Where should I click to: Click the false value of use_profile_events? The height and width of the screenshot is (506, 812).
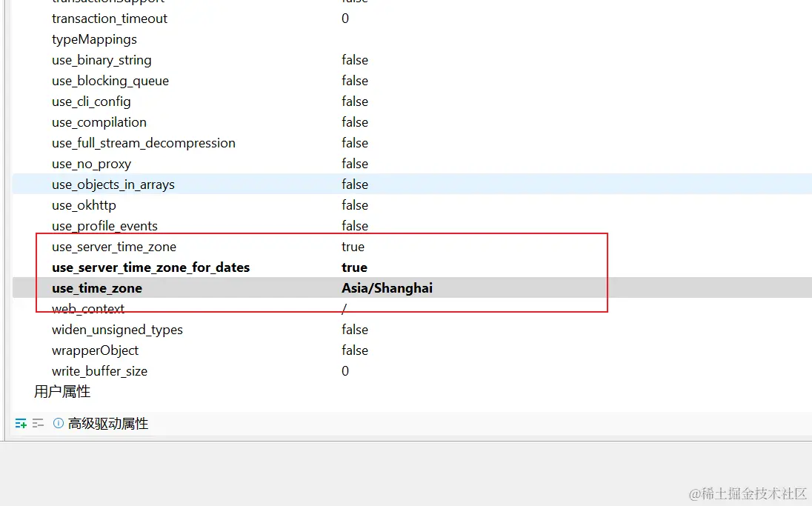point(355,226)
